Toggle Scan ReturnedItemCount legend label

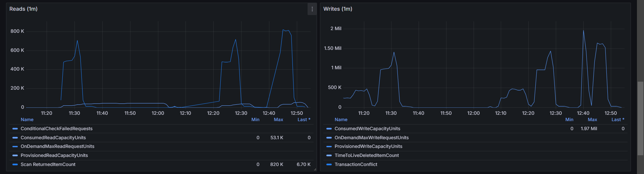(48, 164)
